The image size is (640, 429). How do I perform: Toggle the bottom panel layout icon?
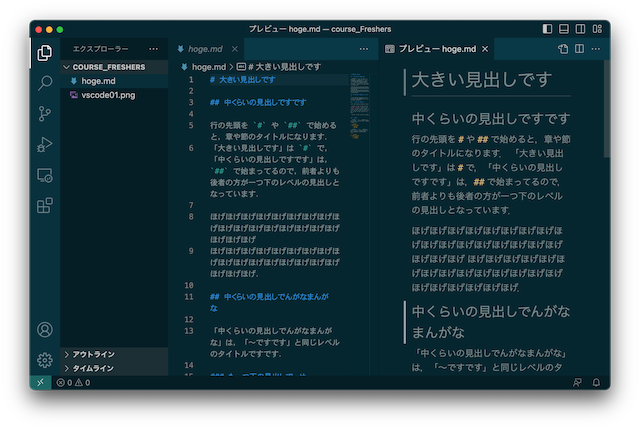coord(564,29)
